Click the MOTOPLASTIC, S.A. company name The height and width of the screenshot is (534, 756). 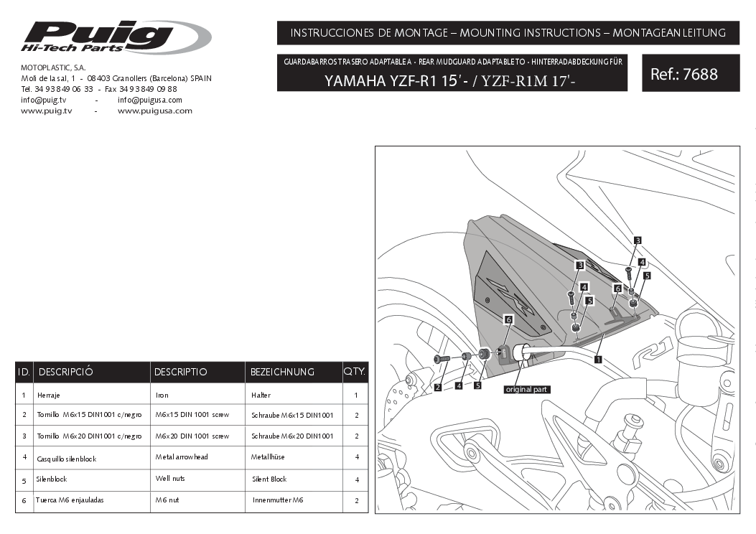[x=53, y=68]
